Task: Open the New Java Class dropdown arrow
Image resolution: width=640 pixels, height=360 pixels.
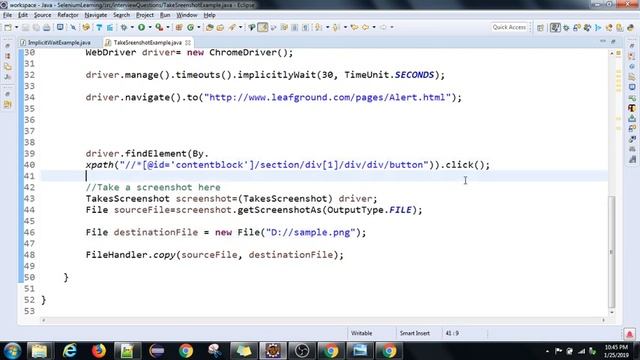Action: (x=199, y=27)
